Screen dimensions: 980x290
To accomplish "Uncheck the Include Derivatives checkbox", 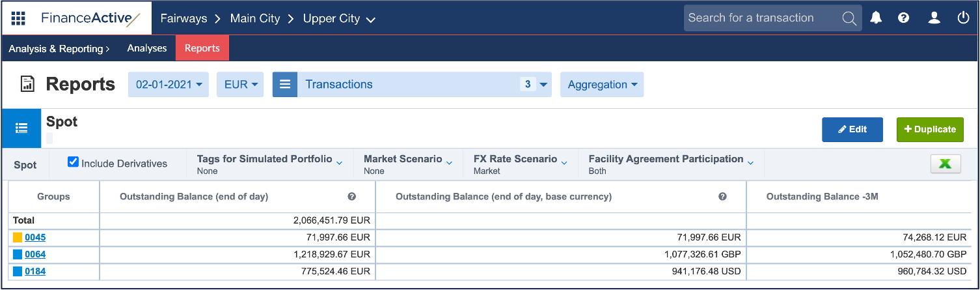I will [x=74, y=162].
